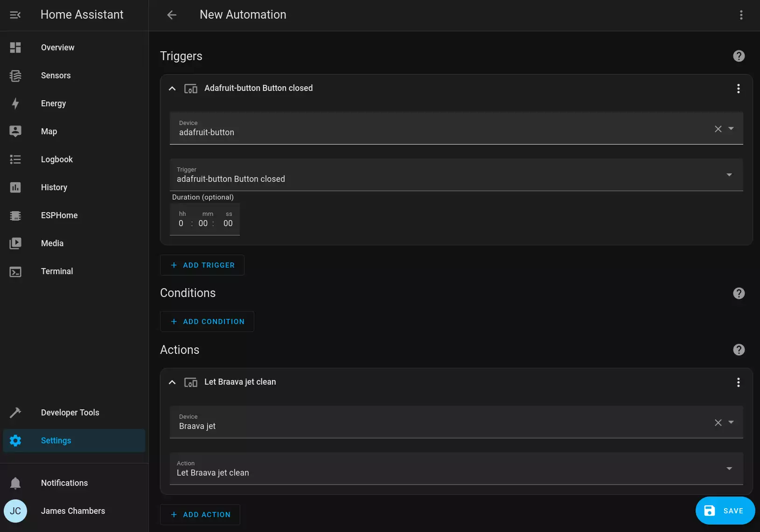The width and height of the screenshot is (760, 532).
Task: Open help for Conditions section
Action: click(x=739, y=293)
